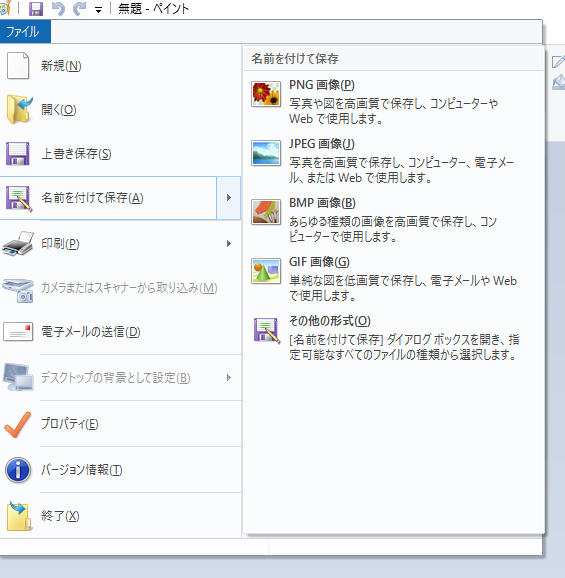
Task: Choose その他の形式(O) label
Action: pyautogui.click(x=330, y=321)
